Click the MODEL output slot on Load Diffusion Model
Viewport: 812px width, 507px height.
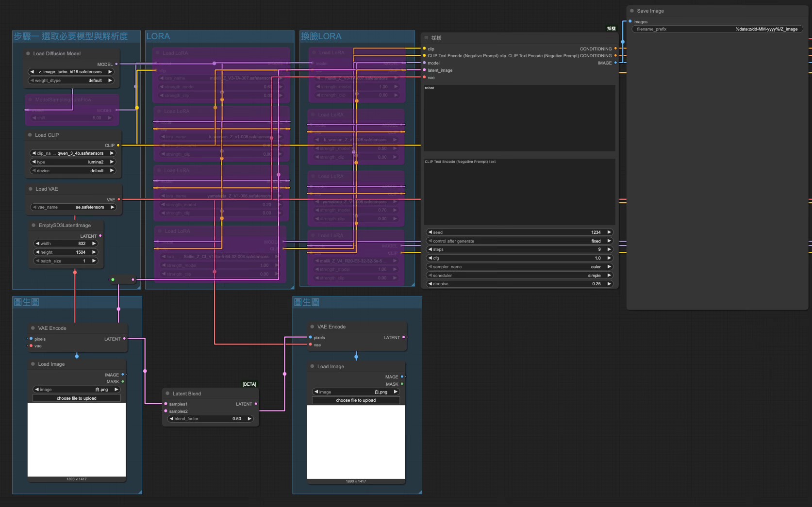pos(116,64)
